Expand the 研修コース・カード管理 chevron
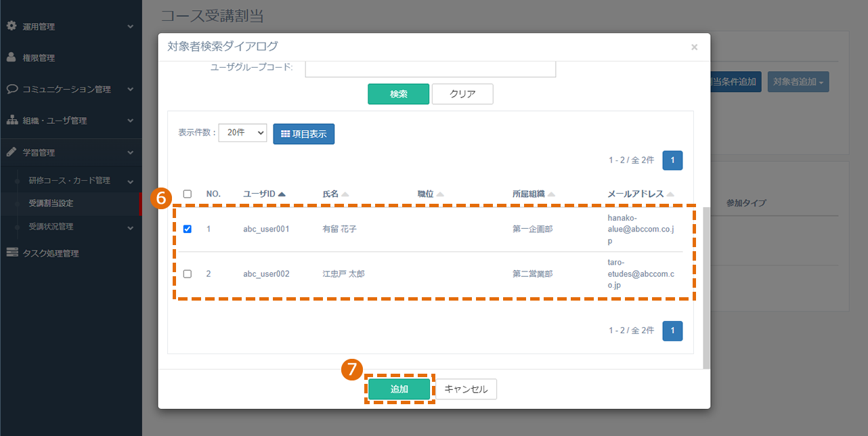This screenshot has height=436, width=868. pyautogui.click(x=131, y=181)
